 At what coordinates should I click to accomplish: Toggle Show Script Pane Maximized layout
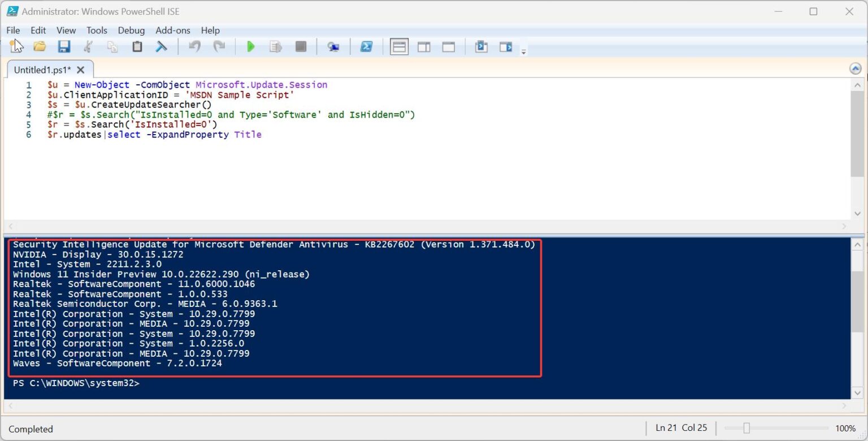tap(448, 46)
